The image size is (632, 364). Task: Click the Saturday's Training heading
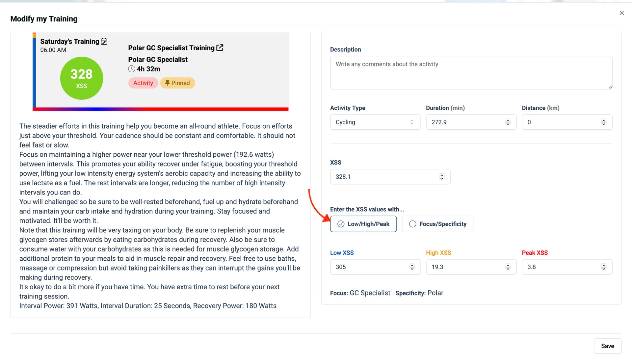click(x=69, y=41)
